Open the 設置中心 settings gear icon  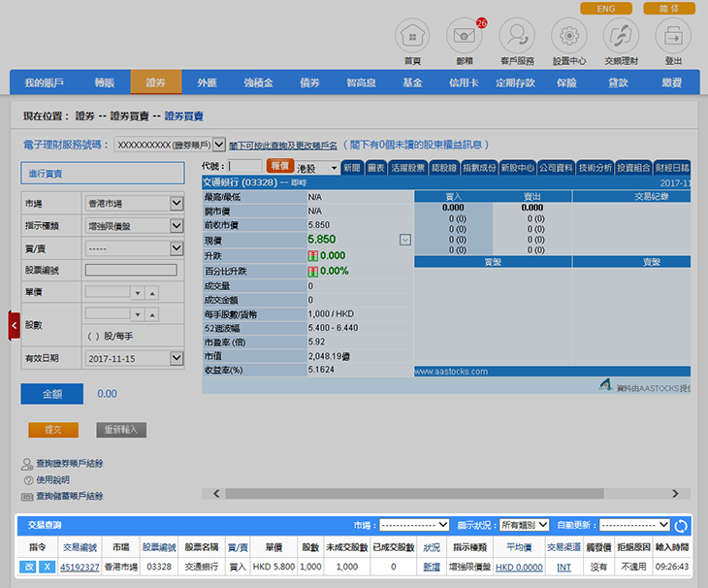[x=568, y=36]
